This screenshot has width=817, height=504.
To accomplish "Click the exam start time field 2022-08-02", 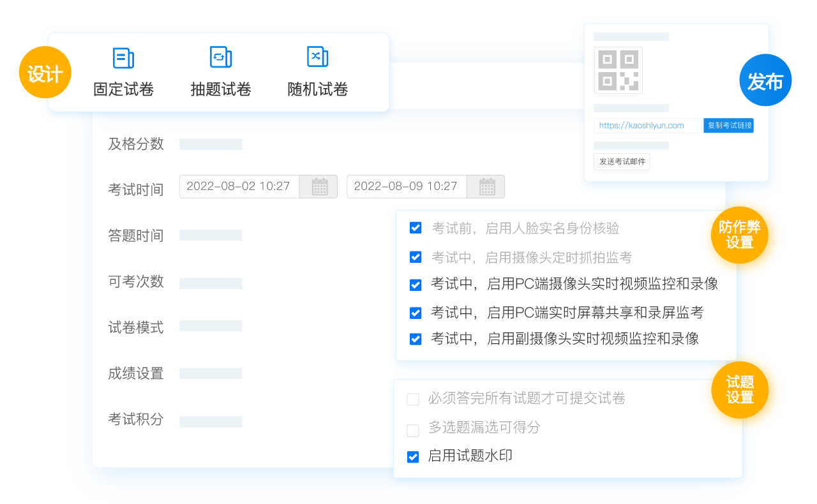I will point(239,186).
